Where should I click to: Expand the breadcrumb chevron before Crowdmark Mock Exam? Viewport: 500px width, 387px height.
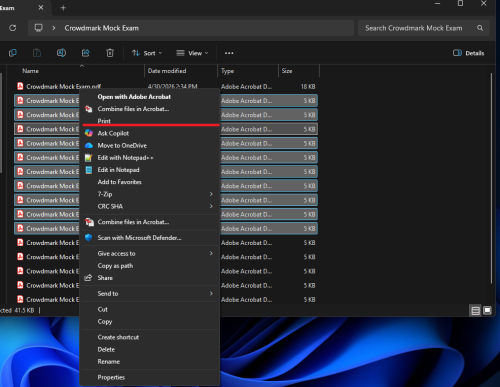coord(54,28)
